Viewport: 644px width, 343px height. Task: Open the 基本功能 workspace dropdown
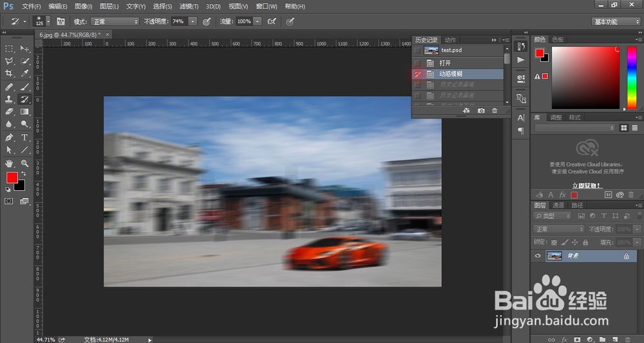pyautogui.click(x=616, y=21)
